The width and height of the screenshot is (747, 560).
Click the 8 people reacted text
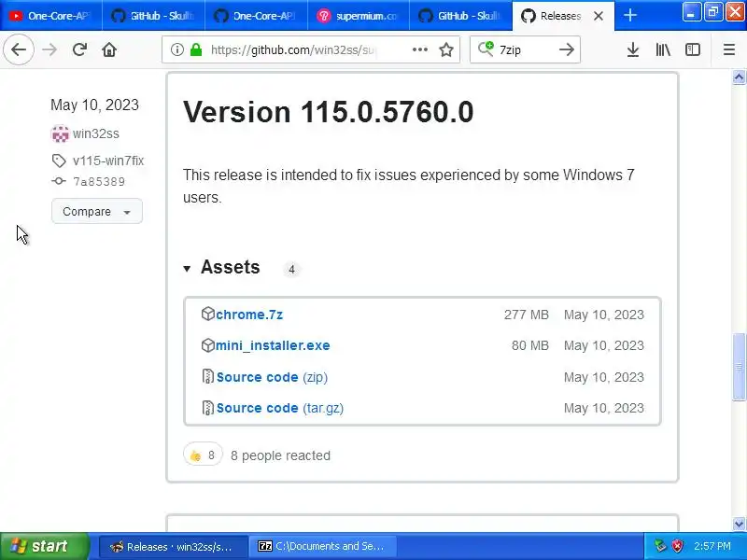coord(280,455)
